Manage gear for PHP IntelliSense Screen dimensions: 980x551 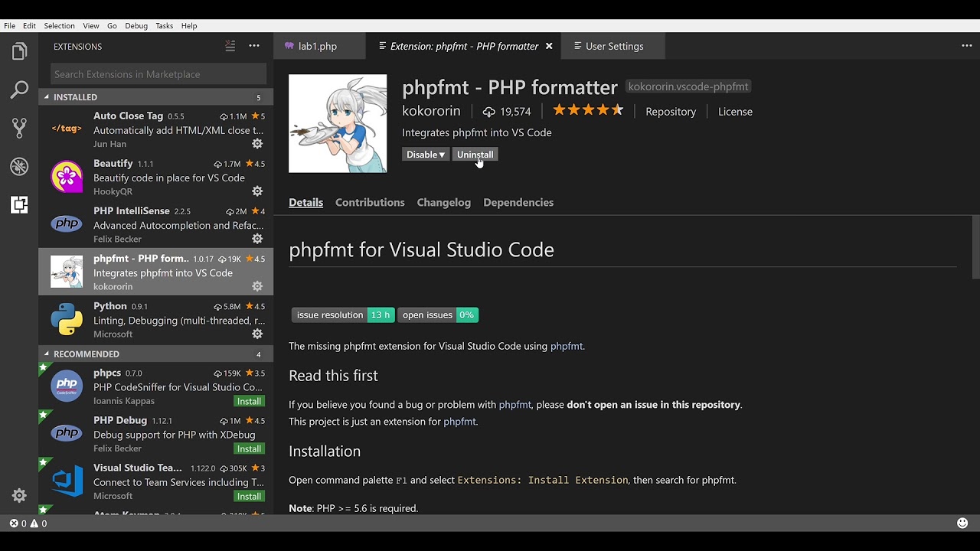point(257,239)
